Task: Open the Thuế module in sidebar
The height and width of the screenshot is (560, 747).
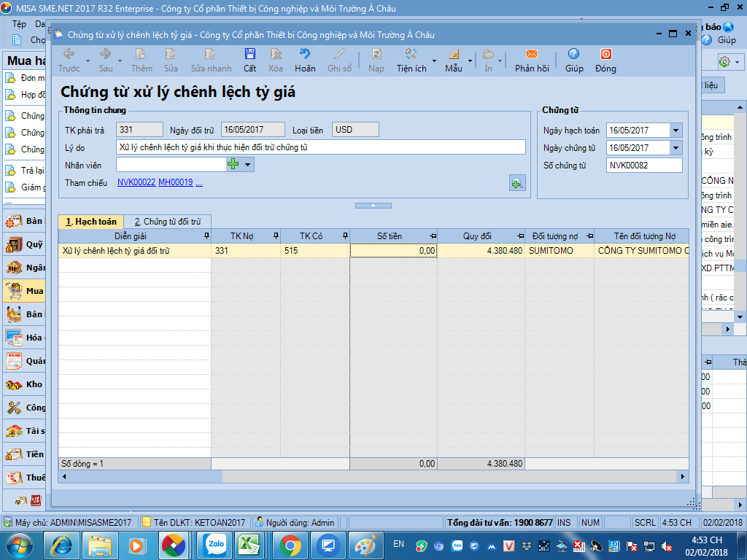Action: (x=25, y=478)
